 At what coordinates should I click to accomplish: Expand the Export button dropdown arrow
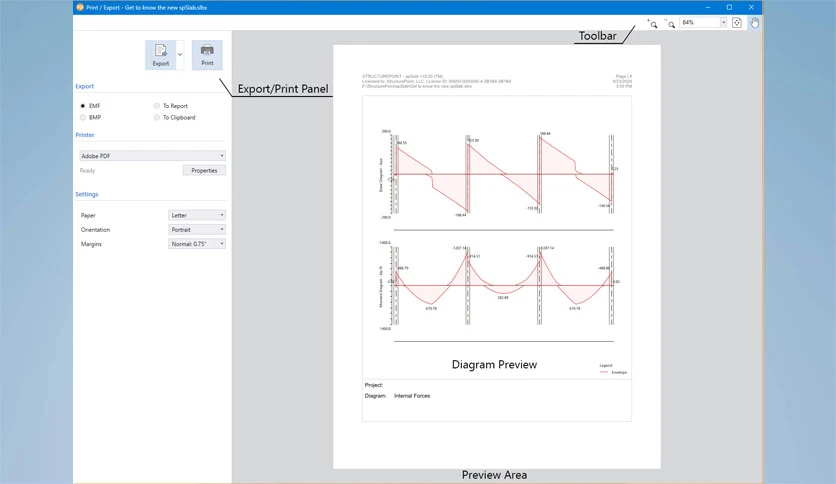pos(180,54)
